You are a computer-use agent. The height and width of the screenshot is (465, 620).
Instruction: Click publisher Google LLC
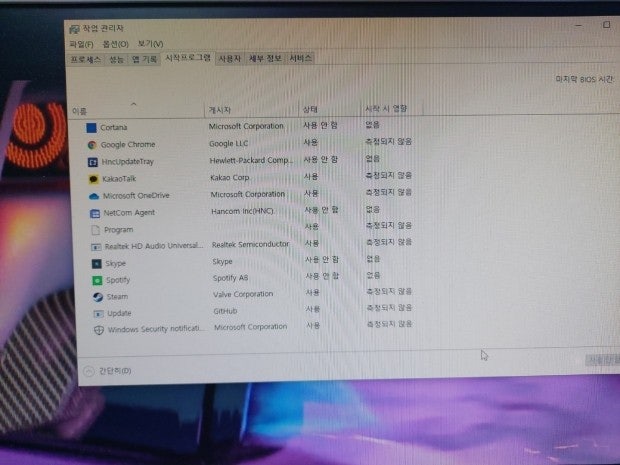pyautogui.click(x=229, y=144)
